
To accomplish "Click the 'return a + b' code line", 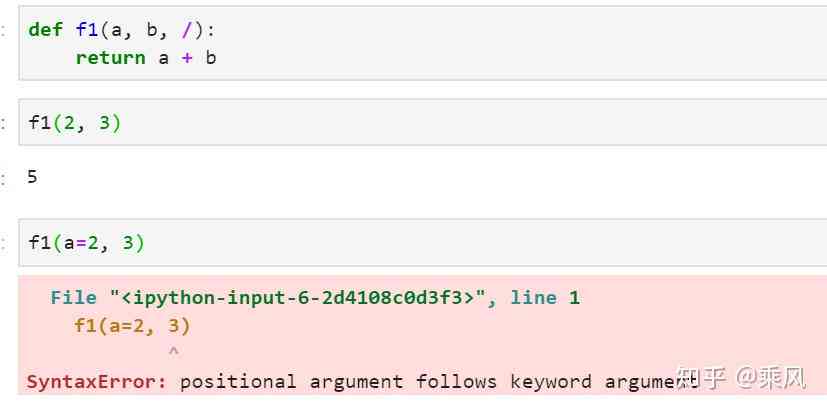I will [146, 58].
